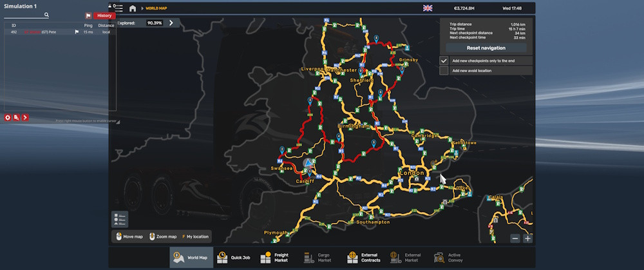This screenshot has height=270, width=644.
Task: Click the Reset navigation button
Action: [x=486, y=48]
